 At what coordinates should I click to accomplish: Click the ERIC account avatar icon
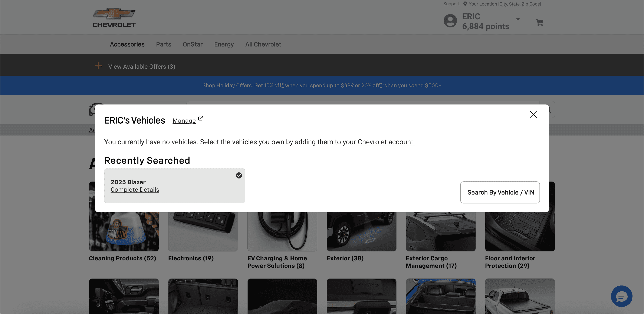[450, 21]
